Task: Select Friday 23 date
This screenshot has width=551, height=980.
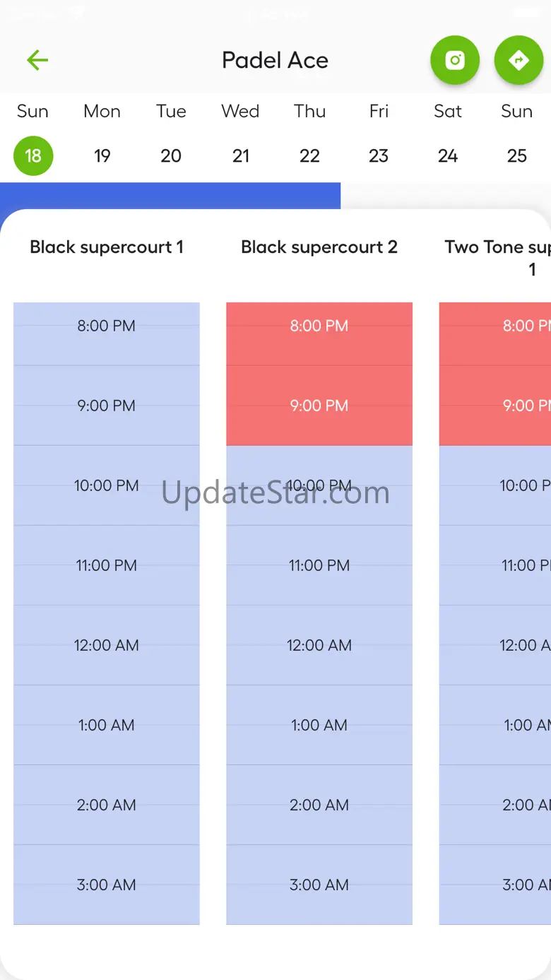Action: click(379, 155)
